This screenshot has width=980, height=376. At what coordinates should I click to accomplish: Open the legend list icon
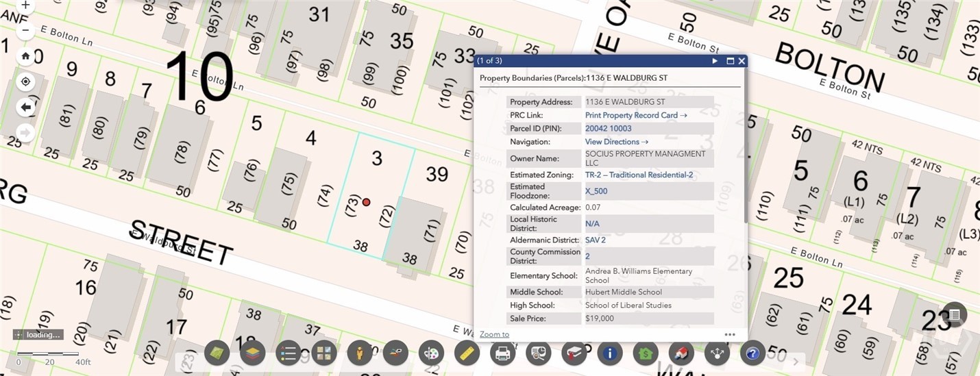click(289, 353)
